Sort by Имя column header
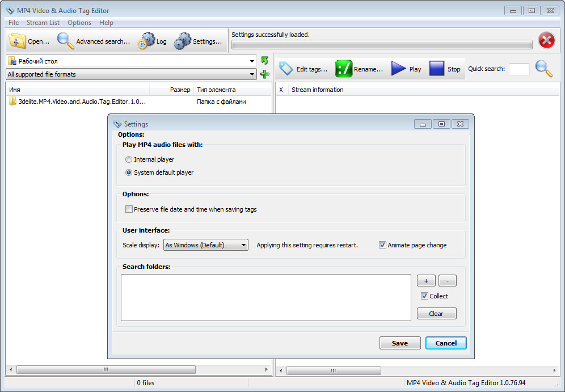Image resolution: width=565 pixels, height=392 pixels. click(x=78, y=90)
